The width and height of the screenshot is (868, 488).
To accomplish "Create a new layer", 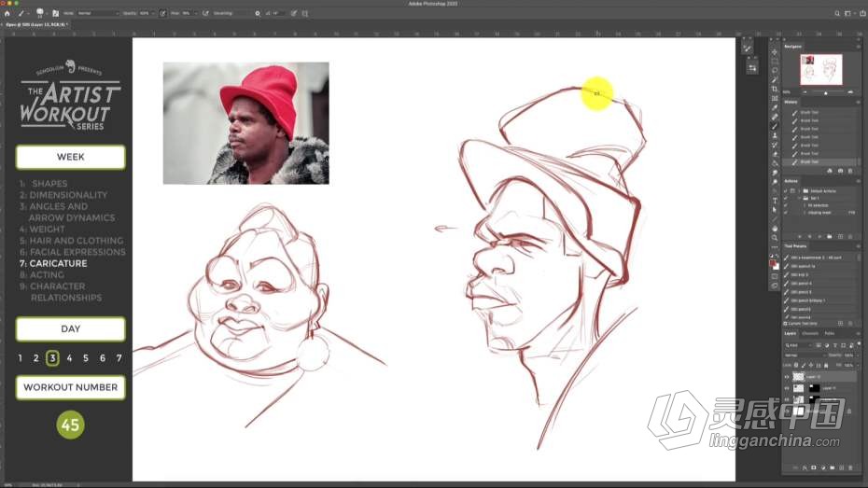I will (842, 468).
